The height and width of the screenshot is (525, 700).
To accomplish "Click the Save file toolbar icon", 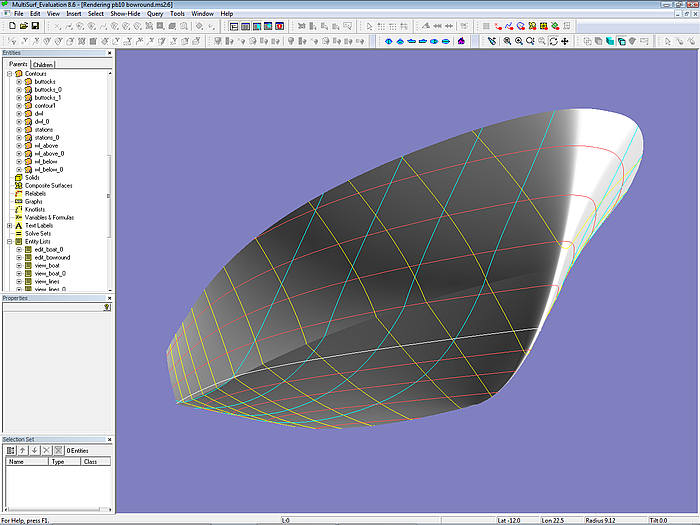I will (x=35, y=26).
